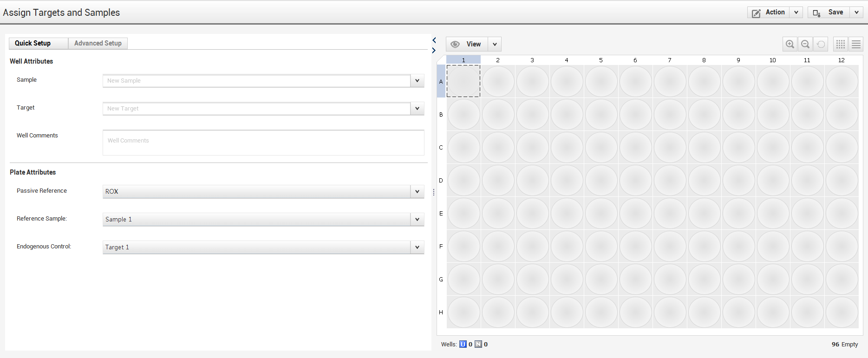Switch to the Advanced Setup tab
Image resolution: width=868 pixels, height=358 pixels.
coord(98,43)
